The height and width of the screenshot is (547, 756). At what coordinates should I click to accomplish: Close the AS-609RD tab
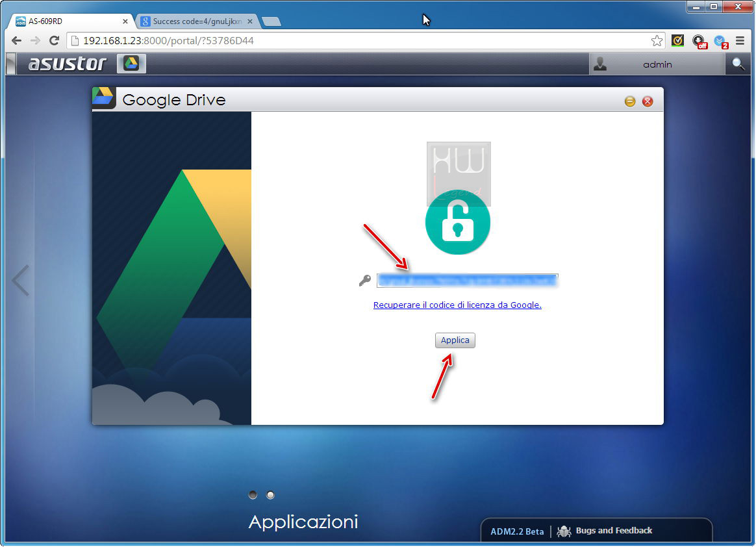coord(125,21)
